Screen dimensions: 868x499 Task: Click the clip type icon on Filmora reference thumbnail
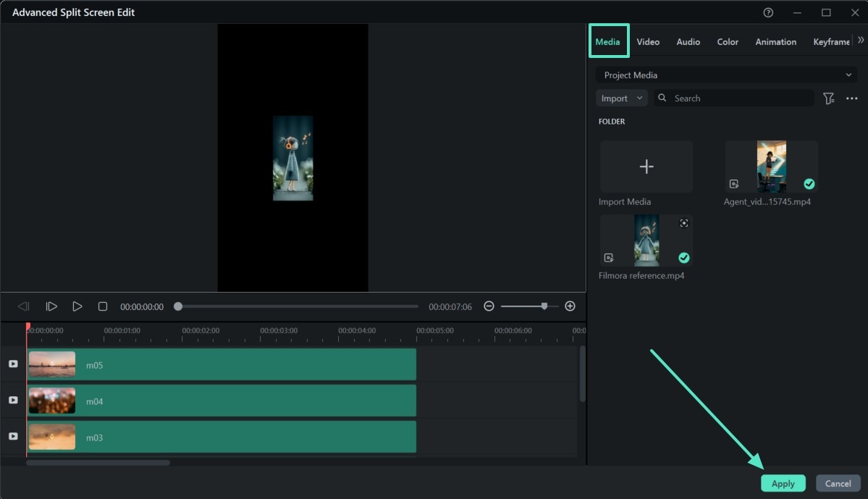point(608,258)
